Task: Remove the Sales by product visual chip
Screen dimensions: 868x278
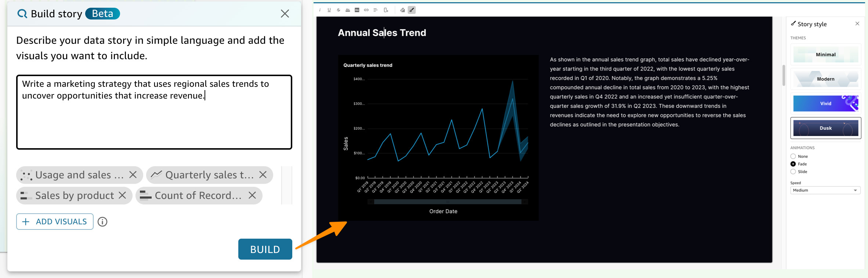Action: [122, 195]
